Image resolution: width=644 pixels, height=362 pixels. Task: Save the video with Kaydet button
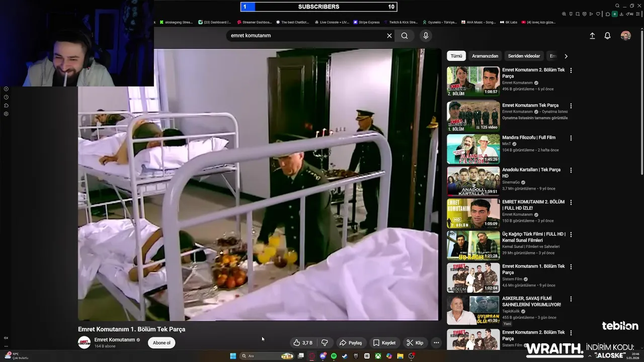(x=384, y=343)
